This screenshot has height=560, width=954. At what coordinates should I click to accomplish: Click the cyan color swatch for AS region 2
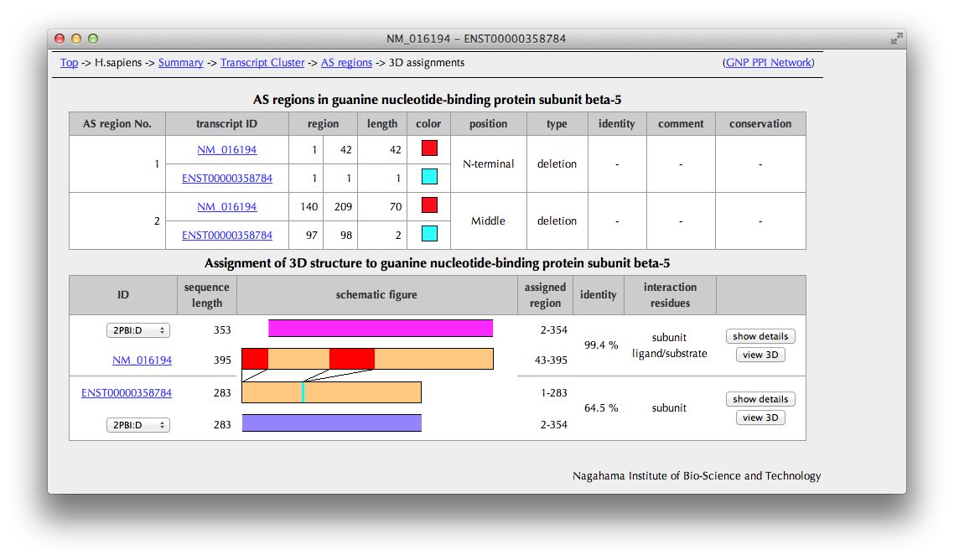click(429, 234)
